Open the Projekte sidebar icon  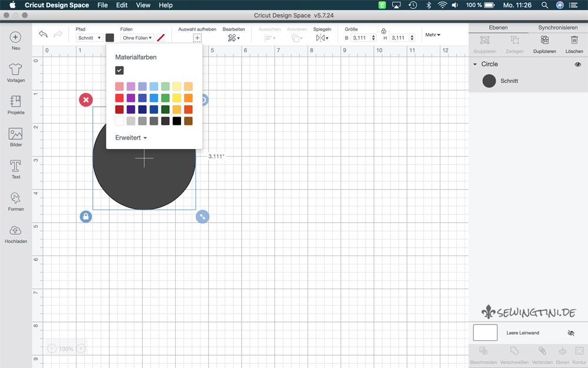15,101
